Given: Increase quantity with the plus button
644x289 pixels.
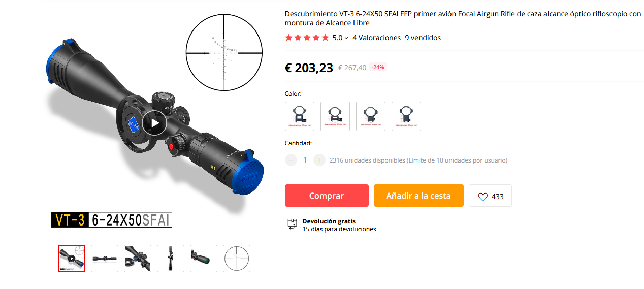Looking at the screenshot, I should [x=319, y=160].
